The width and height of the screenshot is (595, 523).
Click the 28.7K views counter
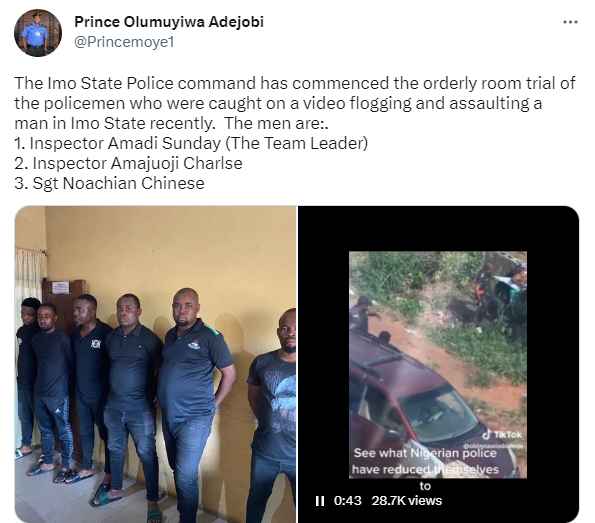pos(407,501)
